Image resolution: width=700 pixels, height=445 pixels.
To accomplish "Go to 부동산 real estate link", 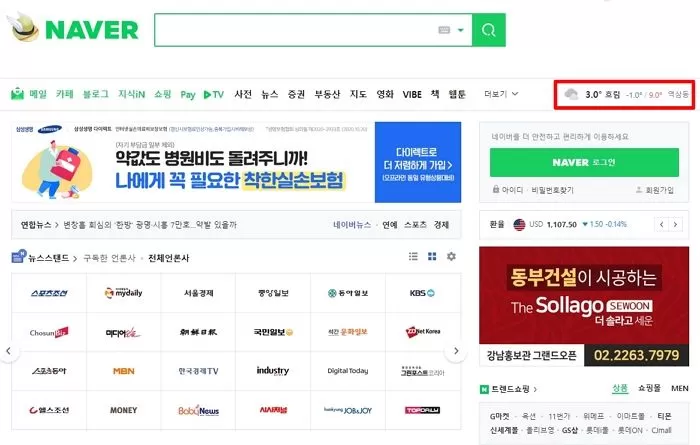I will pyautogui.click(x=327, y=94).
